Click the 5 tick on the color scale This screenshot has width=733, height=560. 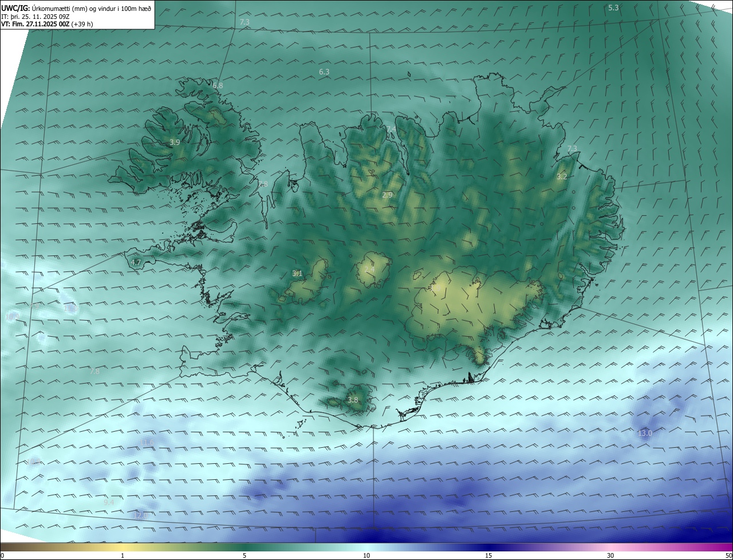(245, 555)
